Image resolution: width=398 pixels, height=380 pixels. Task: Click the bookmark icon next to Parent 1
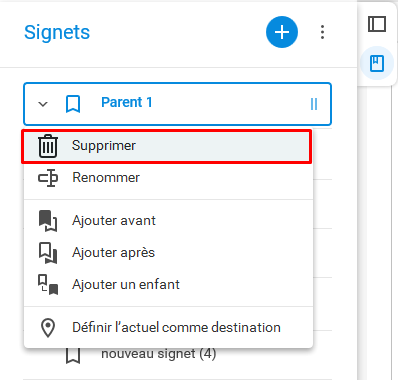(73, 104)
